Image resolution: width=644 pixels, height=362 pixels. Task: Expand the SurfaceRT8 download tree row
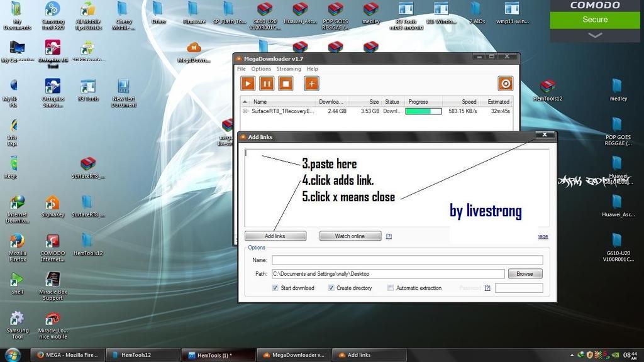(245, 111)
